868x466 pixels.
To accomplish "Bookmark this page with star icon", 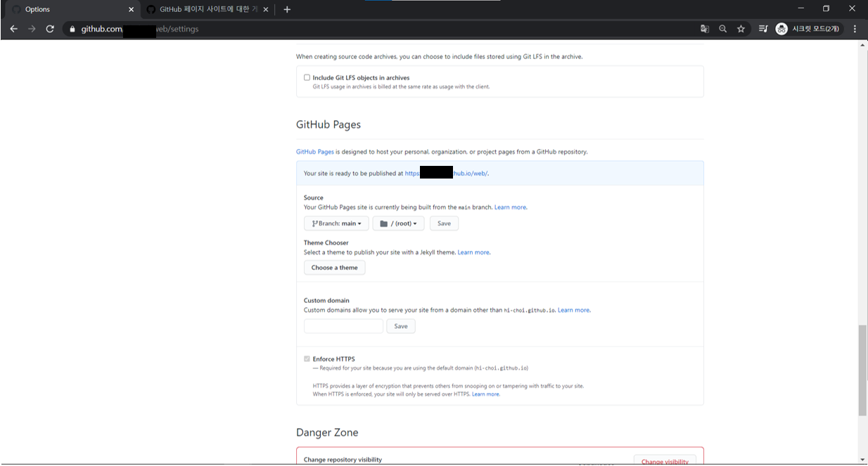I will [741, 29].
